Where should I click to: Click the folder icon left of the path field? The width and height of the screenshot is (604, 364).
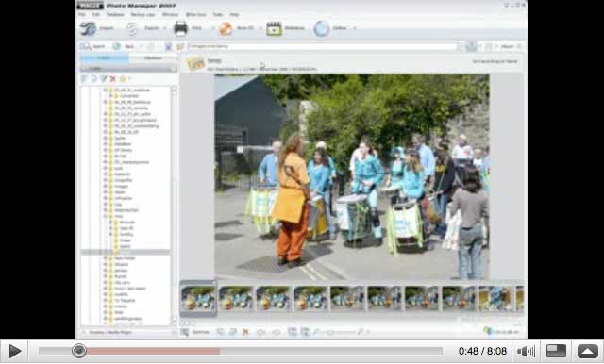[x=180, y=46]
